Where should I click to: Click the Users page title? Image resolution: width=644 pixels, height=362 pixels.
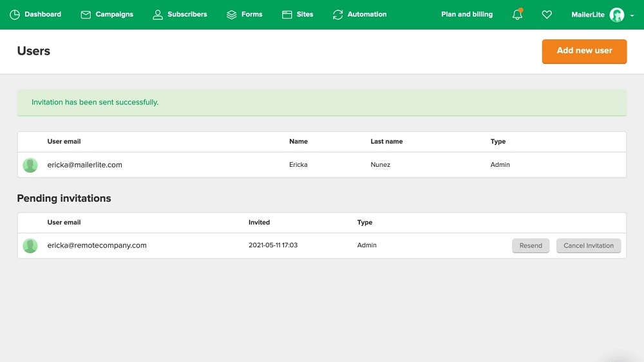click(x=33, y=51)
